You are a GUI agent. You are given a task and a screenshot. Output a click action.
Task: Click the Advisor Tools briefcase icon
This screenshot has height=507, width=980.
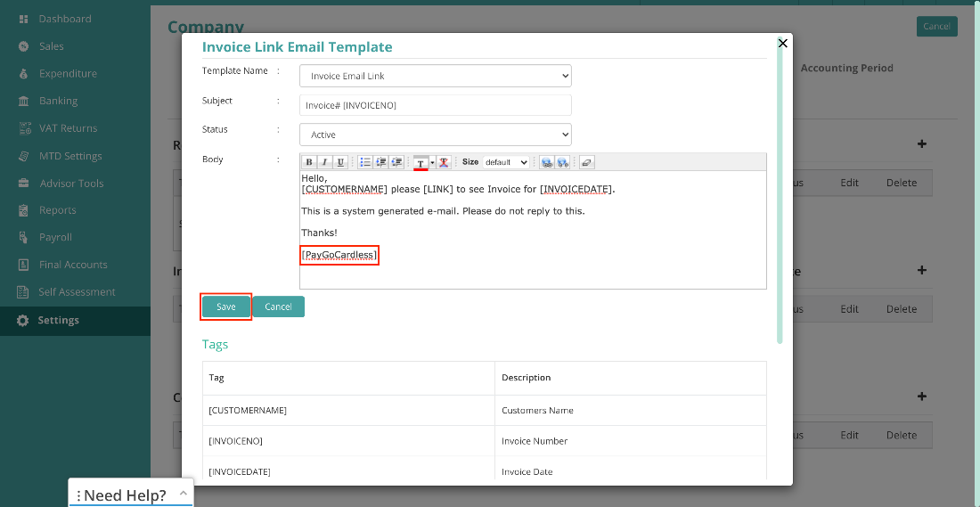pyautogui.click(x=24, y=184)
